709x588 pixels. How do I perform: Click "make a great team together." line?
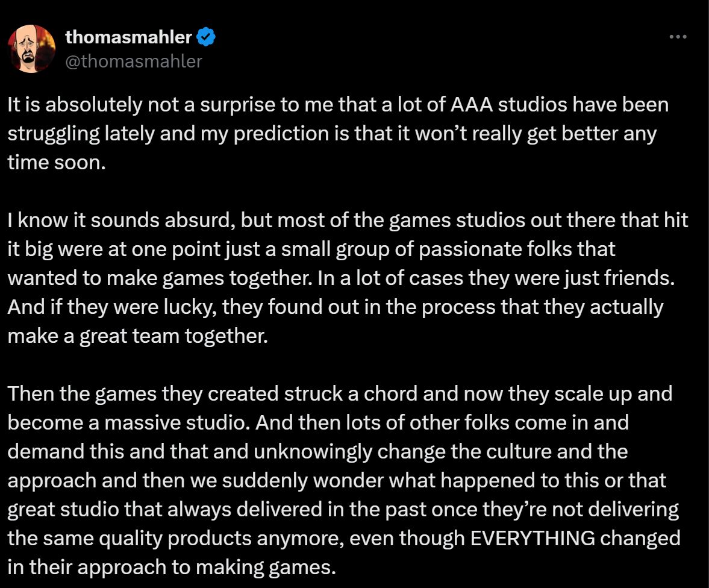[x=137, y=336]
